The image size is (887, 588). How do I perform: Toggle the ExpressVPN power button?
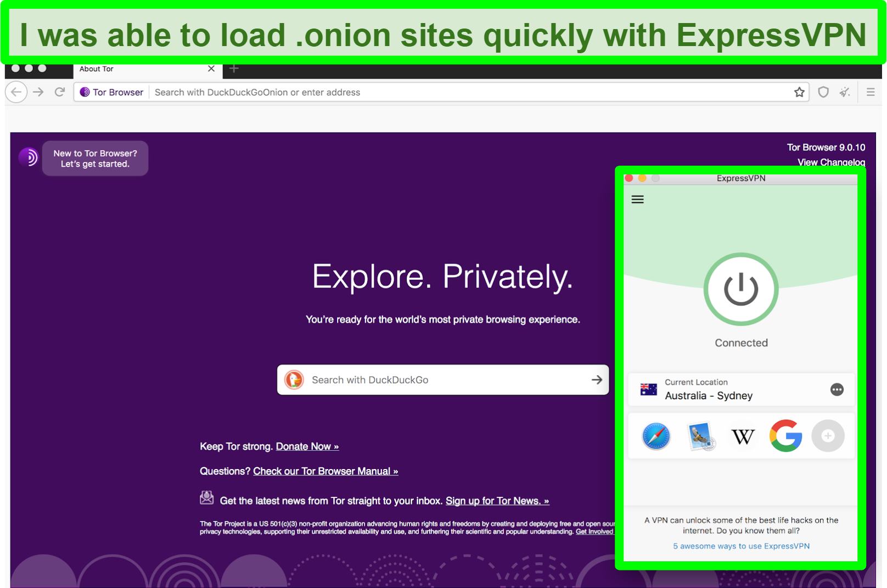tap(741, 289)
